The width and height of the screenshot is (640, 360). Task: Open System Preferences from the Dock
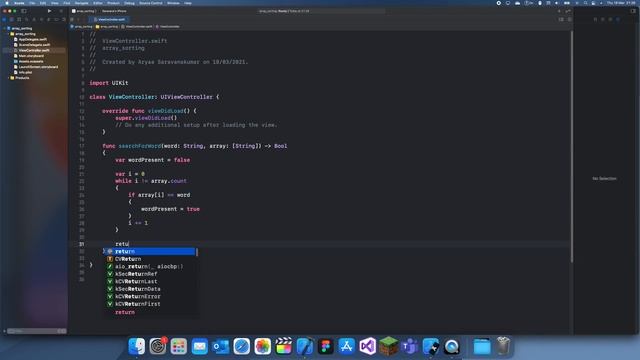158,347
